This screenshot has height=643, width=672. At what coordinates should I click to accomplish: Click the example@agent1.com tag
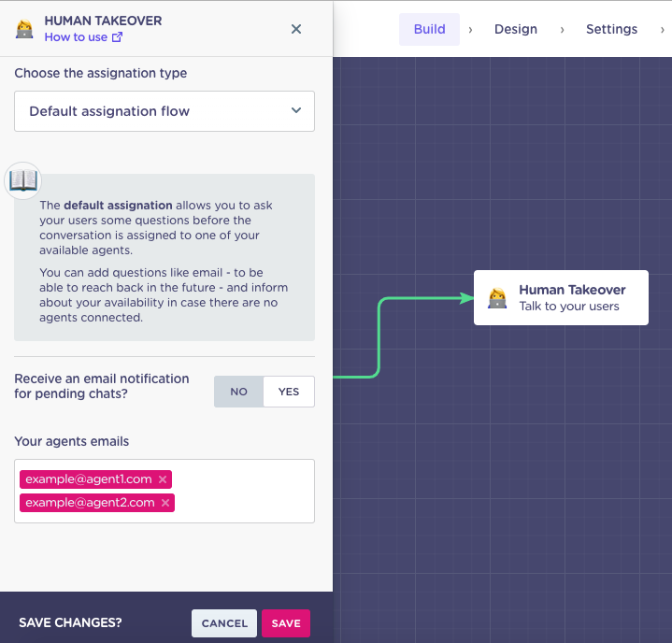coord(95,479)
